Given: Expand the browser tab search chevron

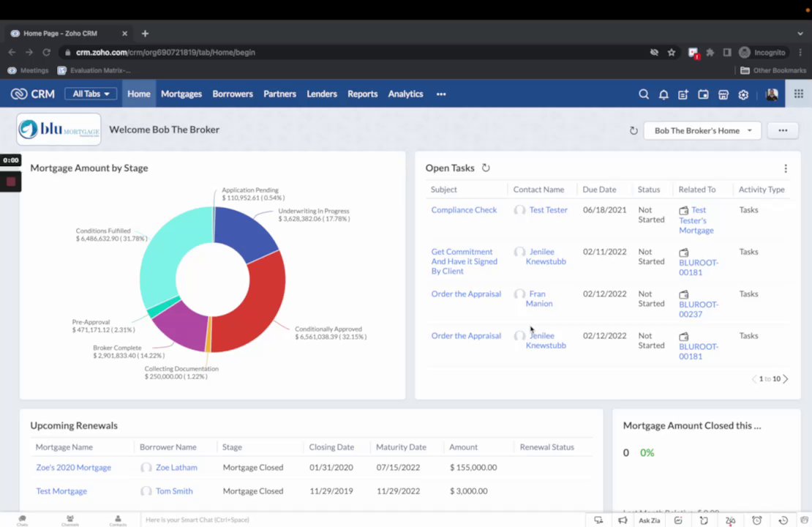Looking at the screenshot, I should 800,33.
